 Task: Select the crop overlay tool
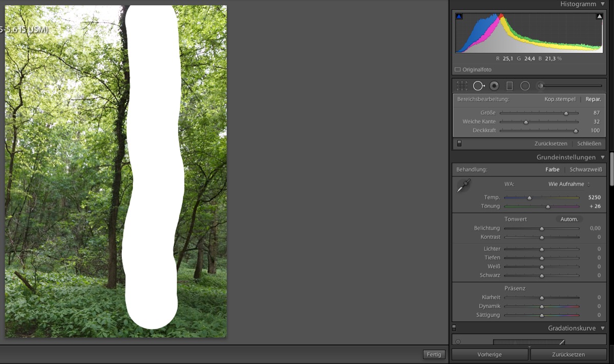(462, 86)
